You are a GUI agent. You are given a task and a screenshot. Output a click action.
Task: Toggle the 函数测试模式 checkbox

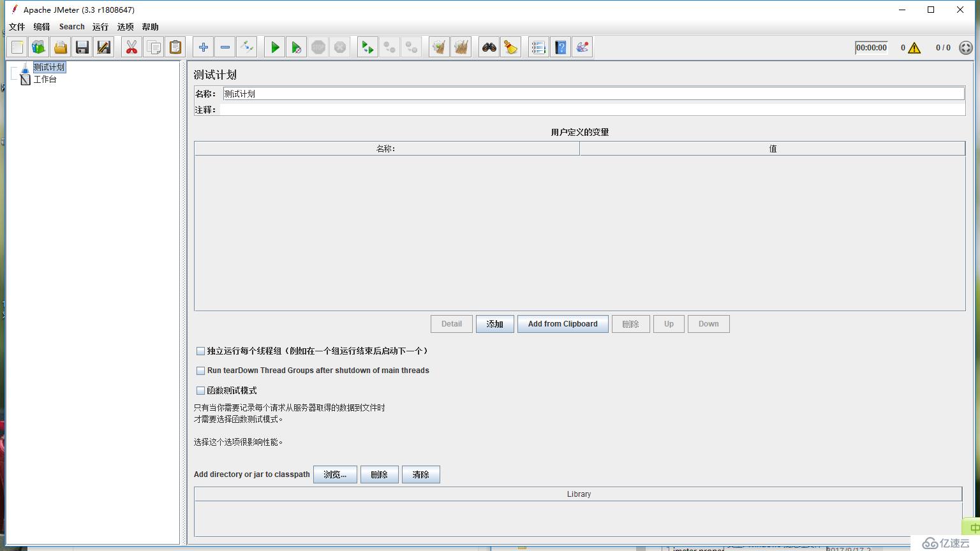[200, 390]
